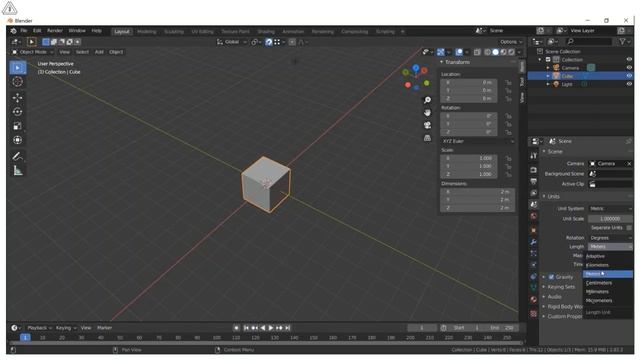The image size is (640, 360).
Task: Toggle the camera view icon
Action: pyautogui.click(x=427, y=125)
